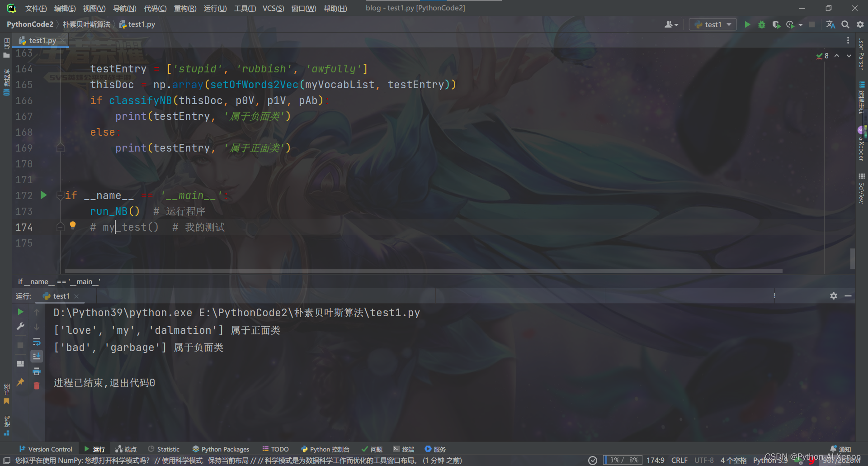Start debugging with the bug icon
Image resolution: width=868 pixels, height=466 pixels.
762,24
